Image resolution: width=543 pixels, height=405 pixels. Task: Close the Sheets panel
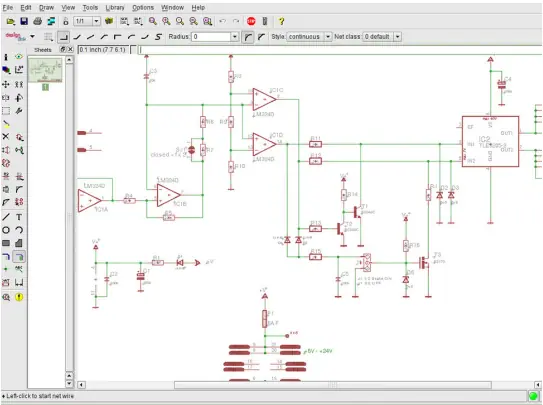pos(70,50)
